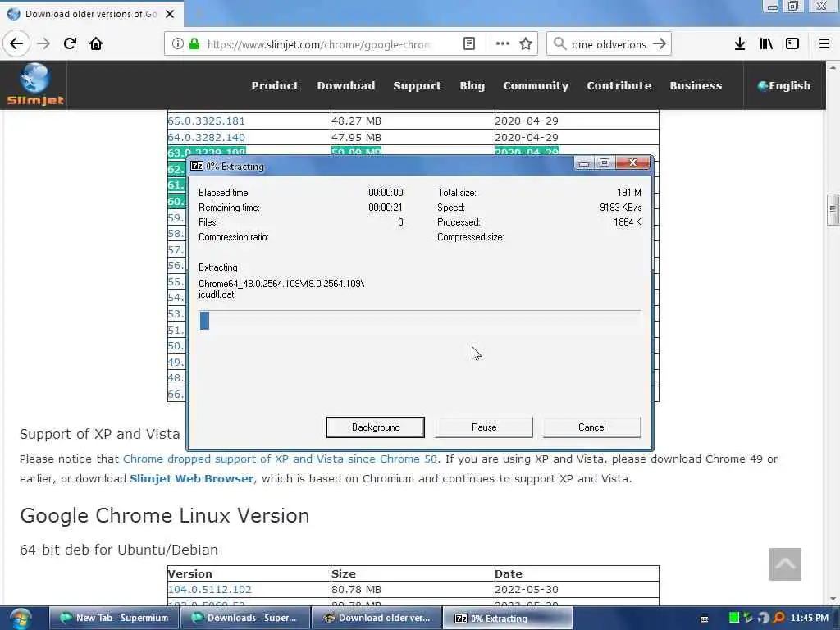Click the forward navigation arrow
This screenshot has width=840, height=630.
[x=44, y=44]
